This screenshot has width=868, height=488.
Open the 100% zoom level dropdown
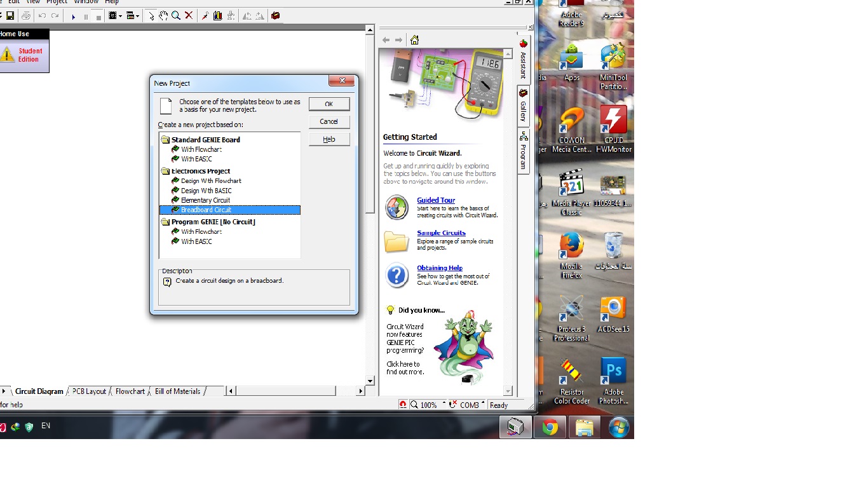point(428,405)
